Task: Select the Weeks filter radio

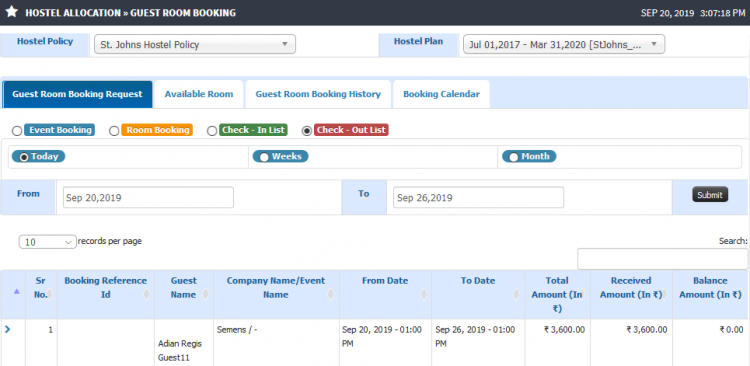Action: 264,157
